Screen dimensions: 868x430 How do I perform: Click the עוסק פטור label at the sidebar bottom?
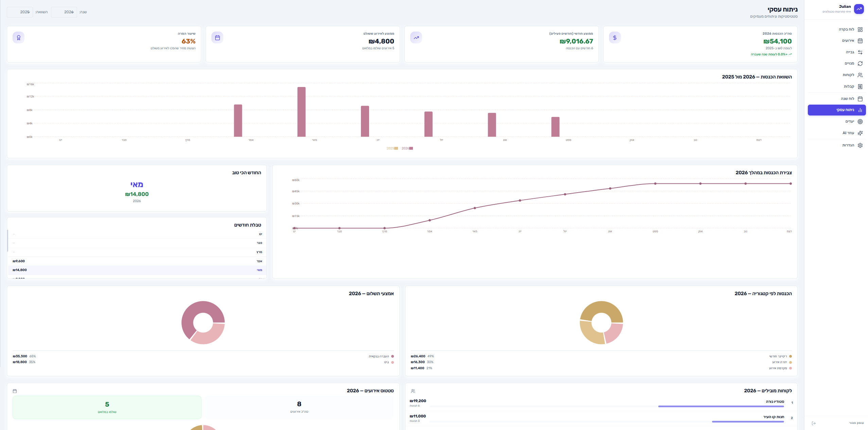tap(856, 423)
